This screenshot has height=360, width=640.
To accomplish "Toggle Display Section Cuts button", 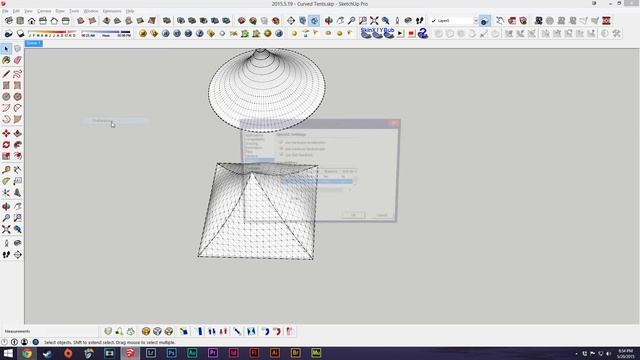I will [314, 20].
